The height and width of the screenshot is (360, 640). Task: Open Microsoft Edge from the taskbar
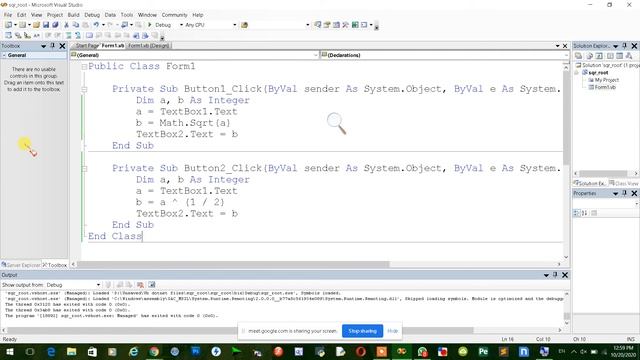pos(51,351)
